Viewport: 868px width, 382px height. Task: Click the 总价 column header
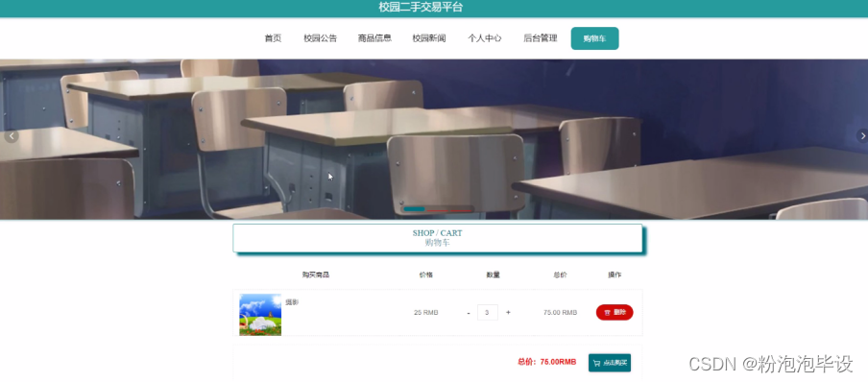click(560, 275)
